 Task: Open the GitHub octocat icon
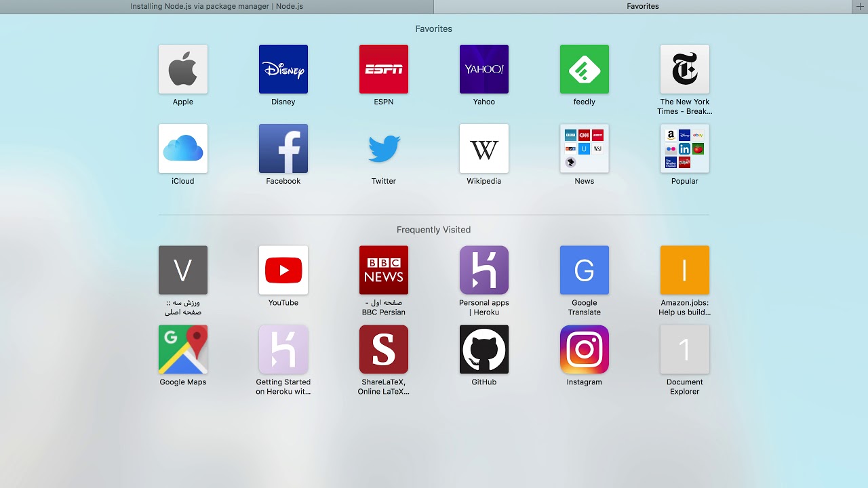484,350
